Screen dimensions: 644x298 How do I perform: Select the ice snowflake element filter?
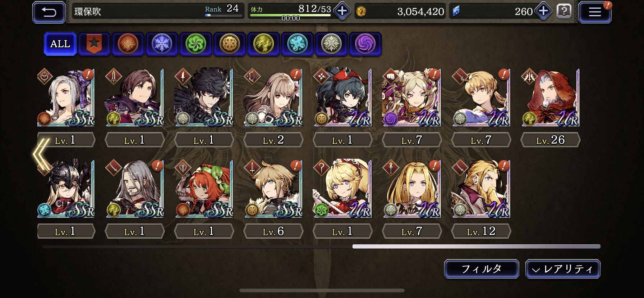pos(162,44)
